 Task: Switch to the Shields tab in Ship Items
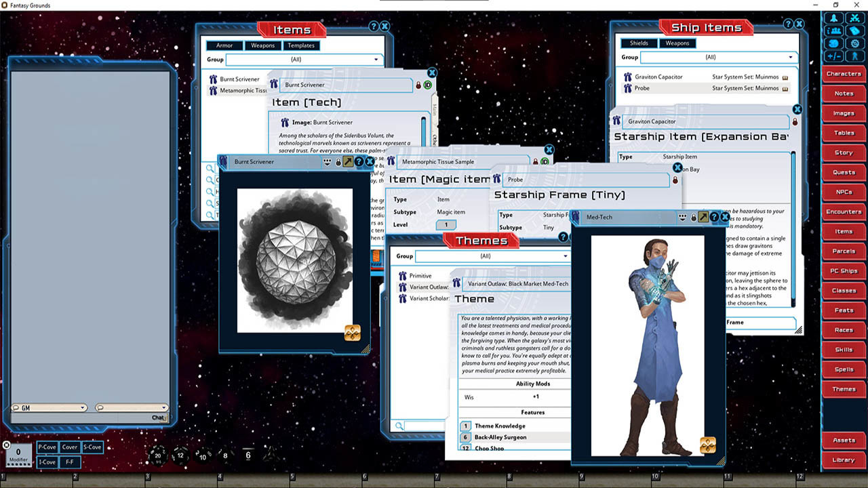click(x=638, y=43)
